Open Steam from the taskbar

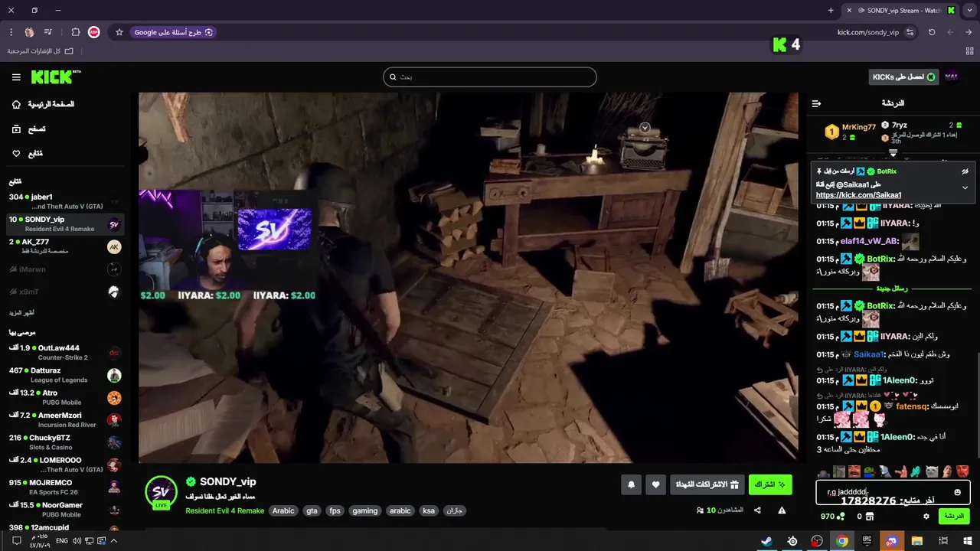point(766,541)
